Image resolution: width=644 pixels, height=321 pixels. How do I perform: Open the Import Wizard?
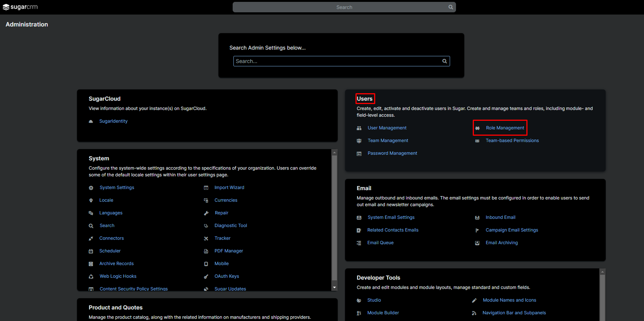229,188
